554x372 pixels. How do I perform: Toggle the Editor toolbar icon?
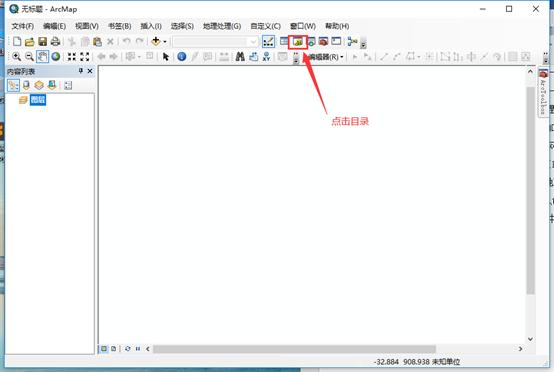coord(268,42)
